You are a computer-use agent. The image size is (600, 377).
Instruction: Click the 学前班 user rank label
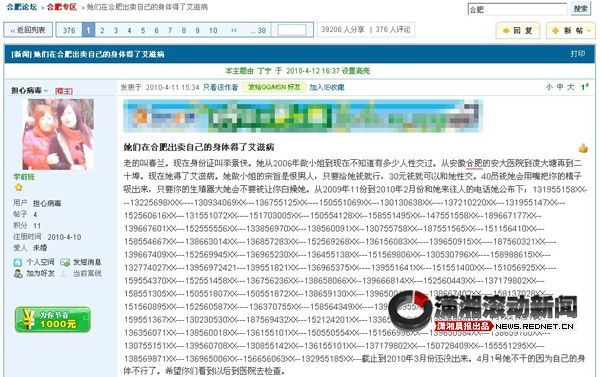24,177
